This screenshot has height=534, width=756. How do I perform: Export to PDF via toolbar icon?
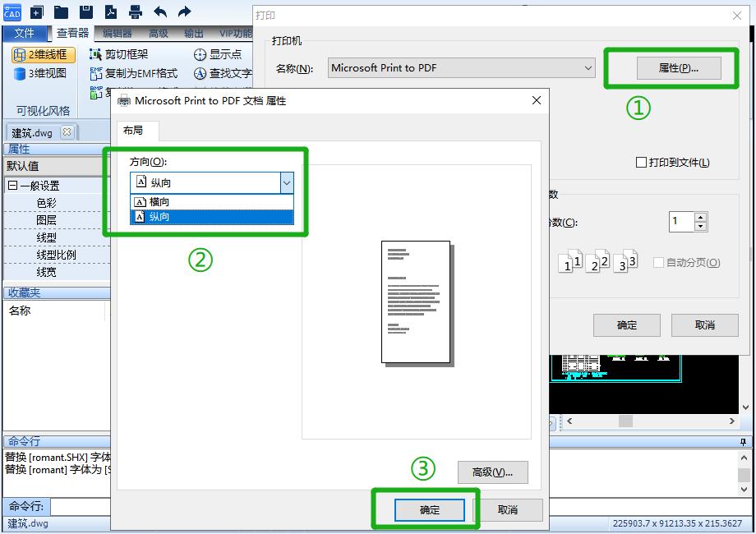(x=111, y=12)
